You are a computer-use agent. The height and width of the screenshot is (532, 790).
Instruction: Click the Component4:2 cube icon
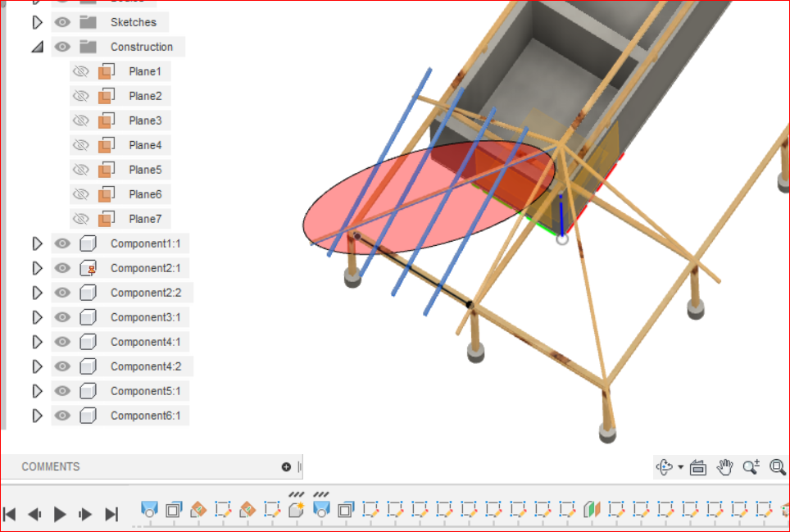(89, 366)
